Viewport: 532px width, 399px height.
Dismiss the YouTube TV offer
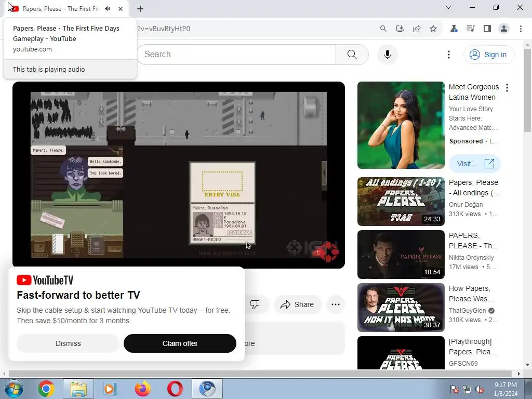click(x=68, y=343)
